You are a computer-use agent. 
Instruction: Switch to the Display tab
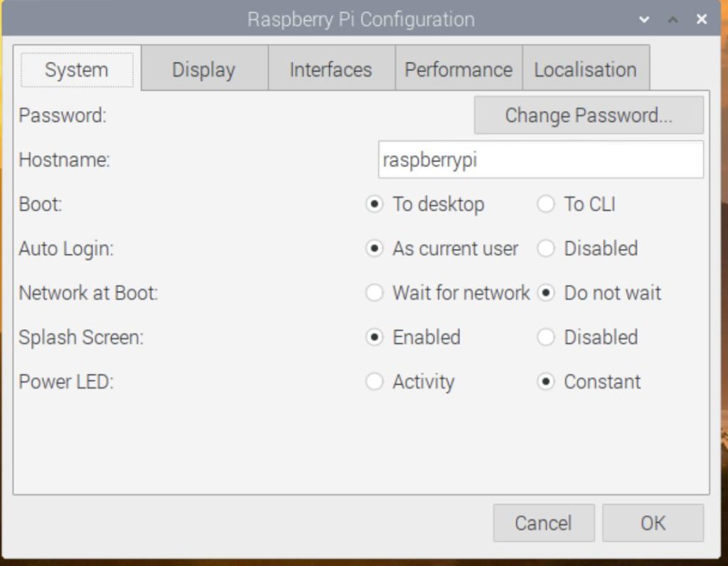pyautogui.click(x=203, y=69)
